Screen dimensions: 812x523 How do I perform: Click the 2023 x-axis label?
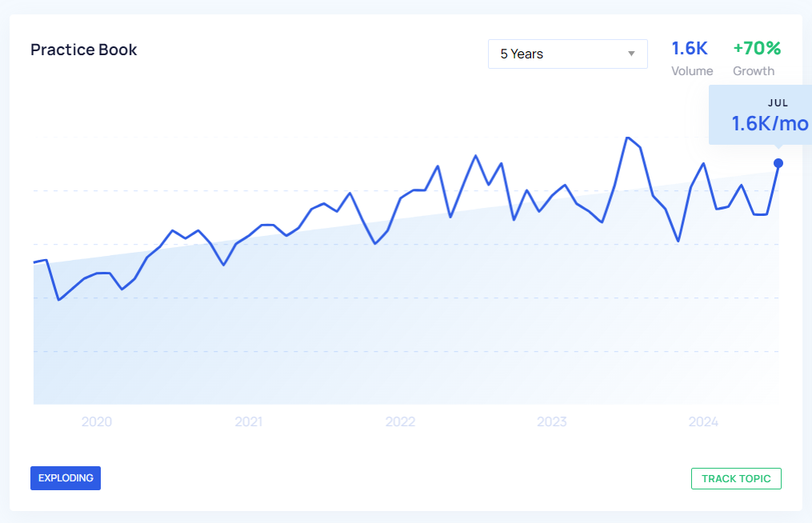(551, 422)
